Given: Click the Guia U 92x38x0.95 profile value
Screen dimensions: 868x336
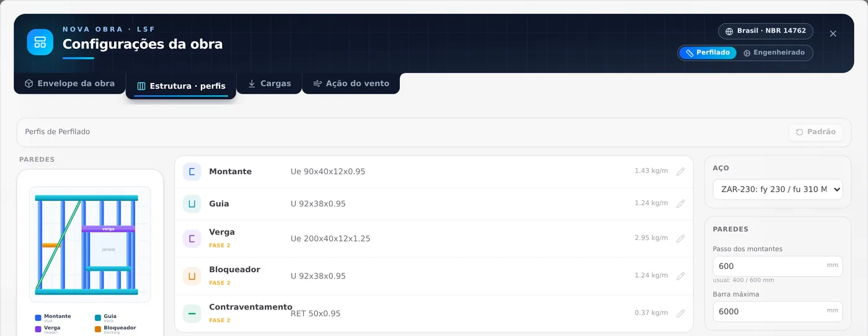Looking at the screenshot, I should [x=318, y=204].
